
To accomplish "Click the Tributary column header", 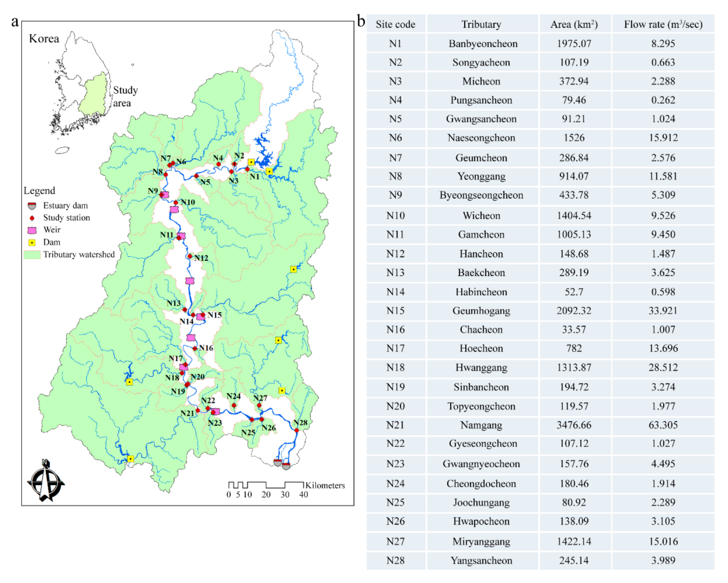I will 481,24.
